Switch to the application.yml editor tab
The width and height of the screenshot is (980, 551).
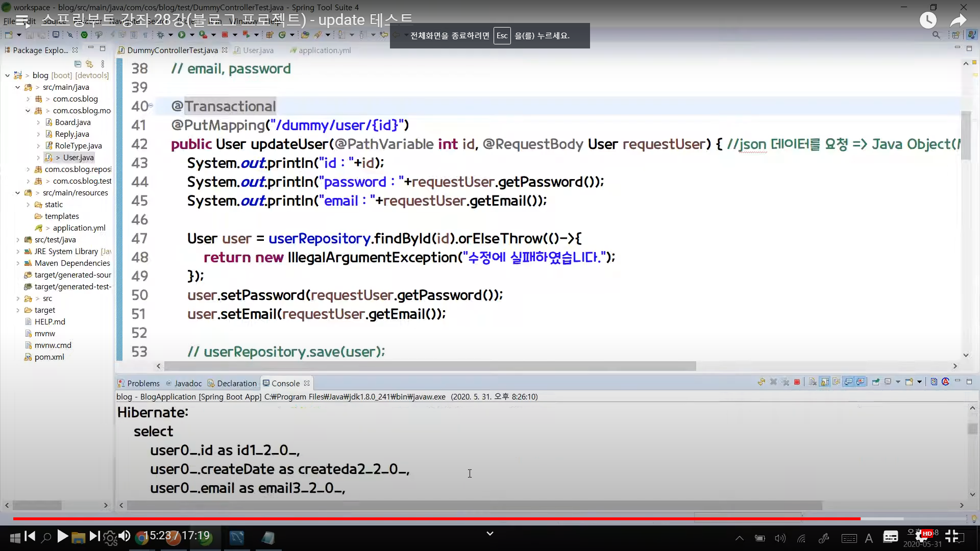[x=320, y=50]
